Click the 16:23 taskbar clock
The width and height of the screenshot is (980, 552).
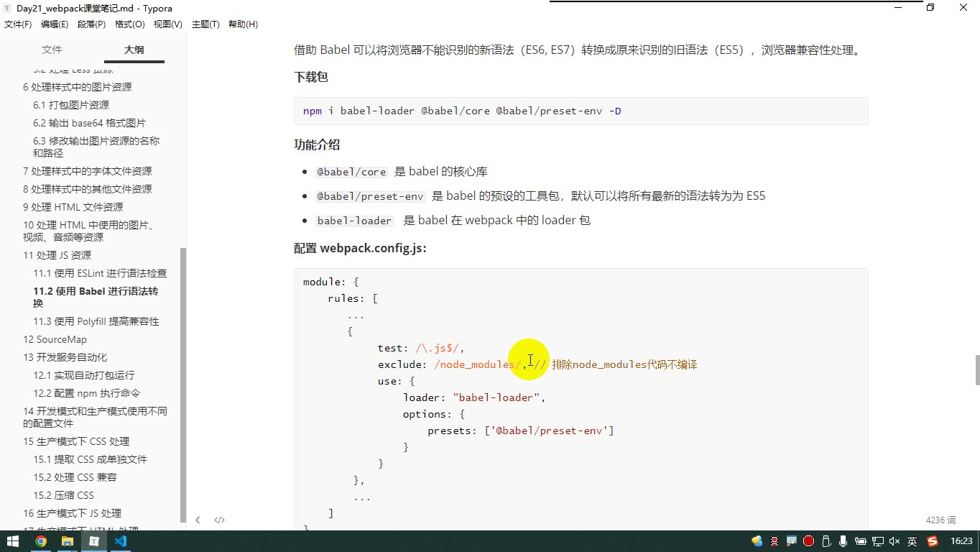(x=961, y=541)
